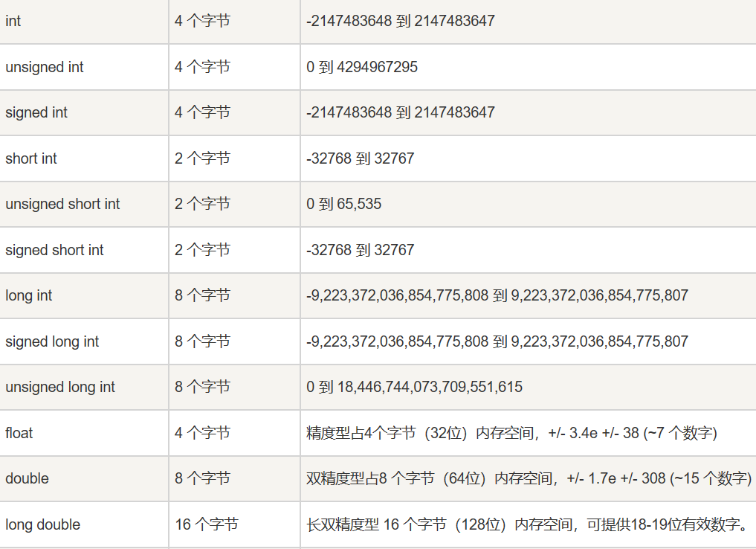Select the "signed short int" type cell

(x=54, y=250)
